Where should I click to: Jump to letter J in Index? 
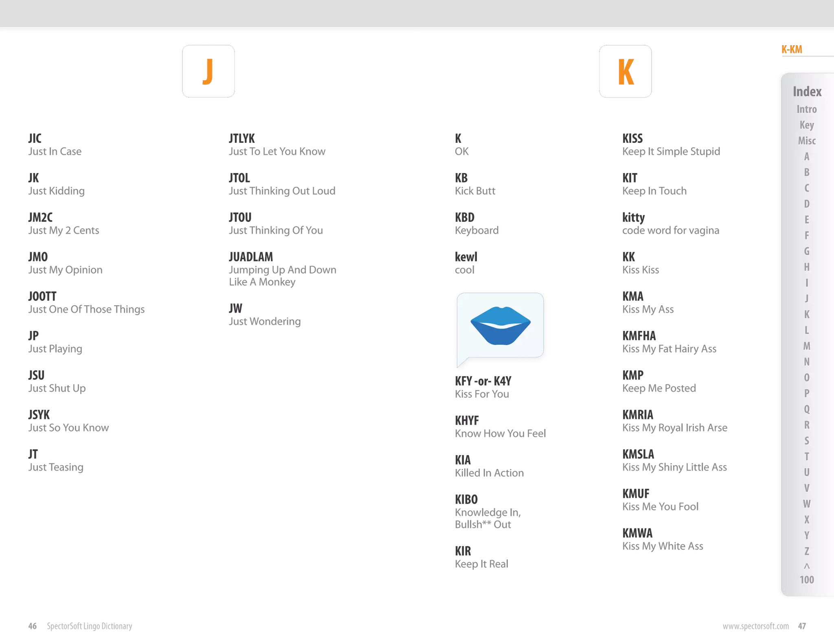(806, 298)
